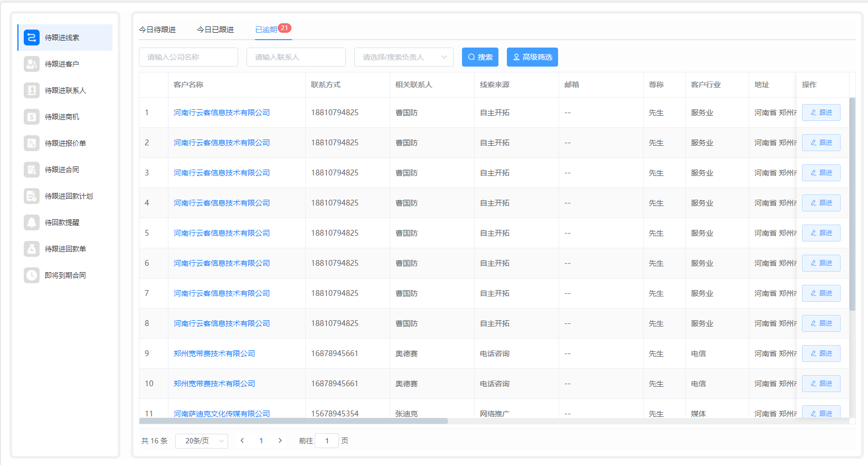Click 媒体 industry cell in row 11
Viewport: 868px width, 465px height.
[x=699, y=414]
